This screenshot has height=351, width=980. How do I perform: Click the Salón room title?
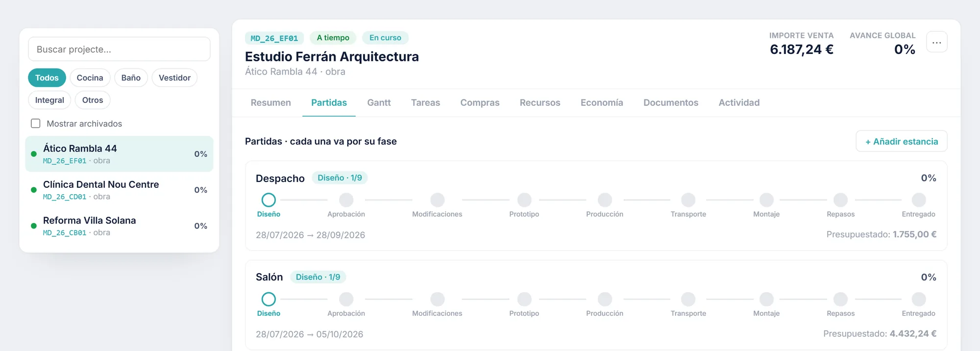coord(269,277)
